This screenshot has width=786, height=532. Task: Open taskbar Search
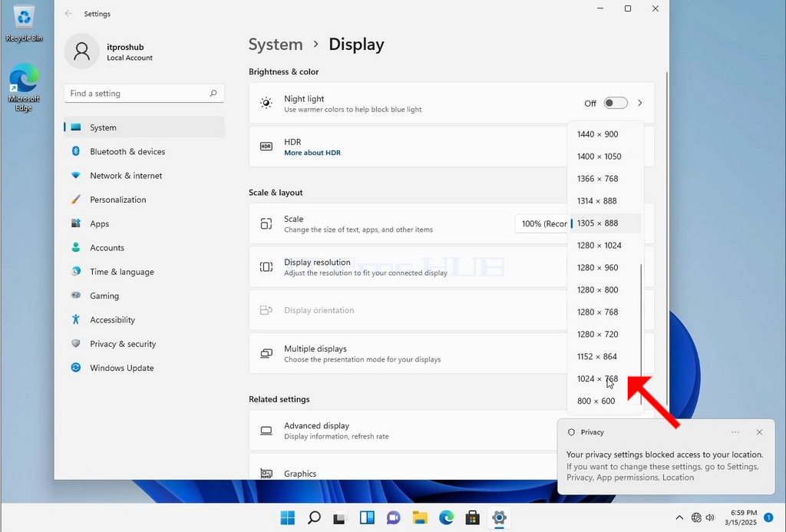(x=314, y=517)
